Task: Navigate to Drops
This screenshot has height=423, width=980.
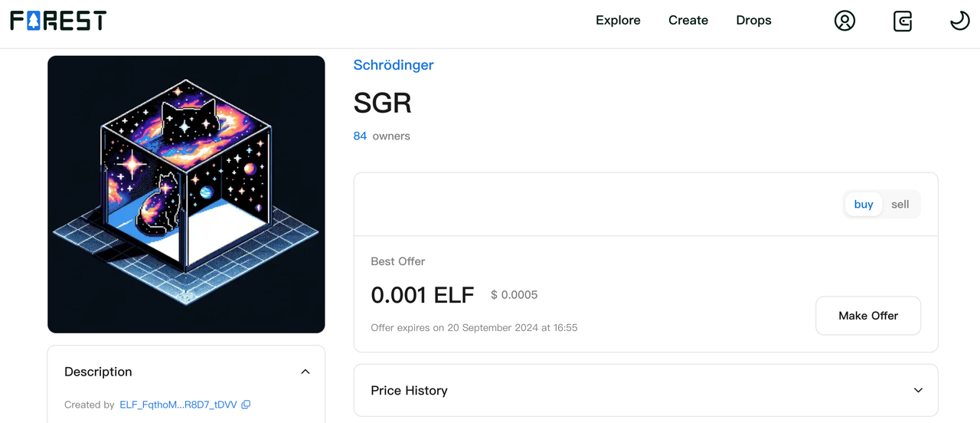Action: pyautogui.click(x=753, y=21)
